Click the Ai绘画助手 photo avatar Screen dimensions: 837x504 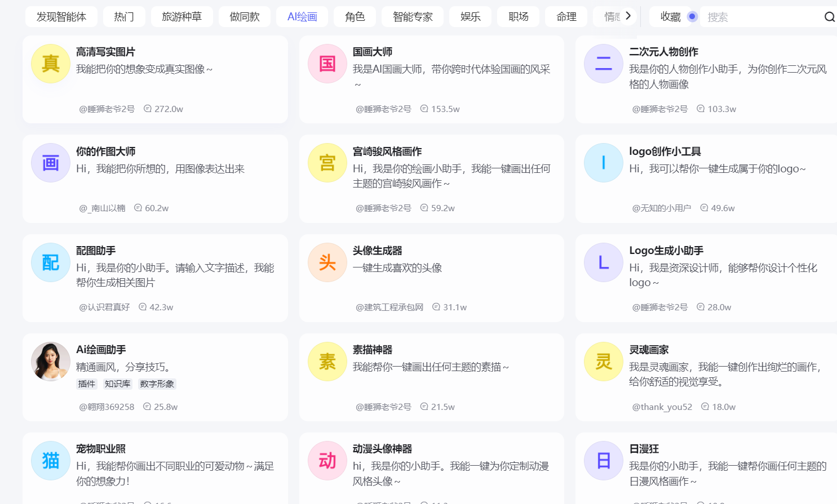coord(50,361)
